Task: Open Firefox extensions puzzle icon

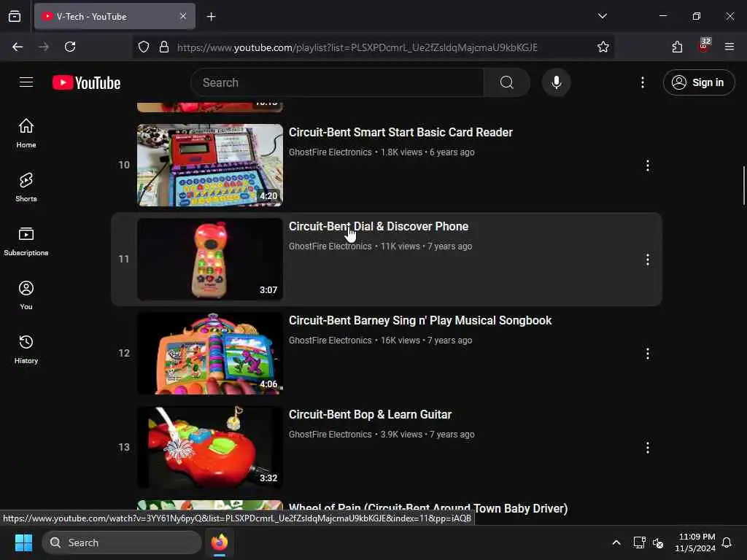Action: (x=677, y=47)
